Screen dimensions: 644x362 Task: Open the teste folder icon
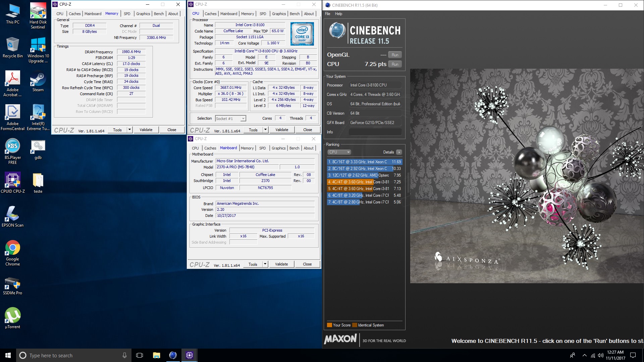pyautogui.click(x=38, y=183)
